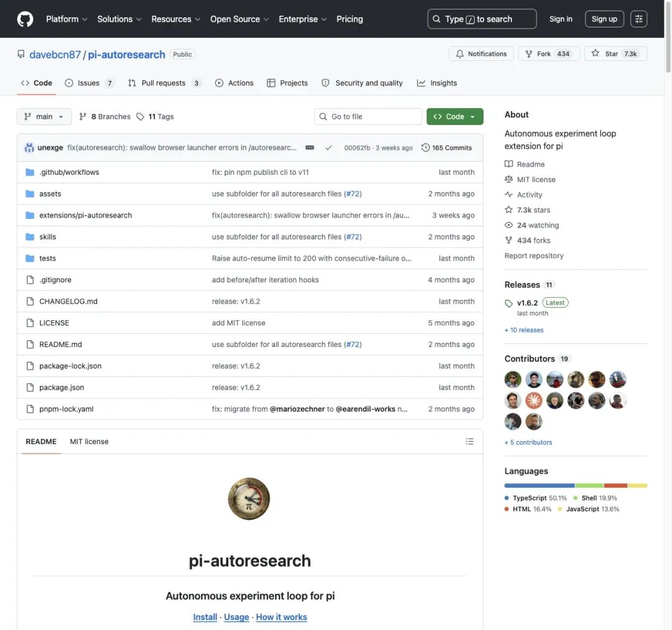
Task: Open the appearance settings icon in header
Action: (x=638, y=19)
